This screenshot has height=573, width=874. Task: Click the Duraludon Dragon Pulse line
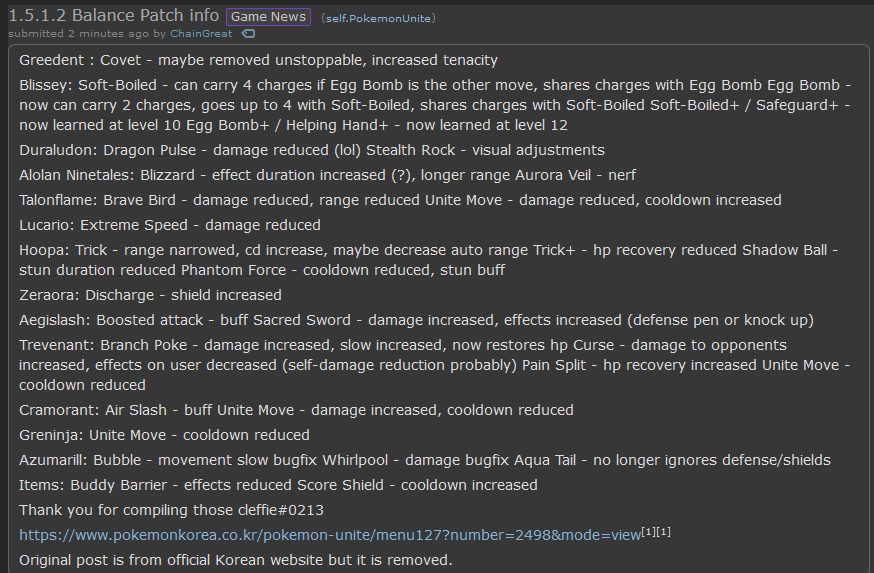(x=312, y=150)
